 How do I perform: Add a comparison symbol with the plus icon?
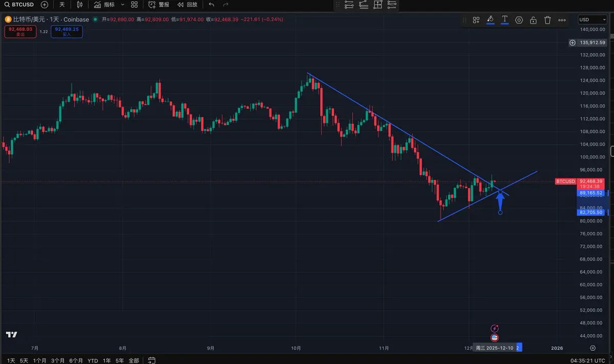coord(45,5)
